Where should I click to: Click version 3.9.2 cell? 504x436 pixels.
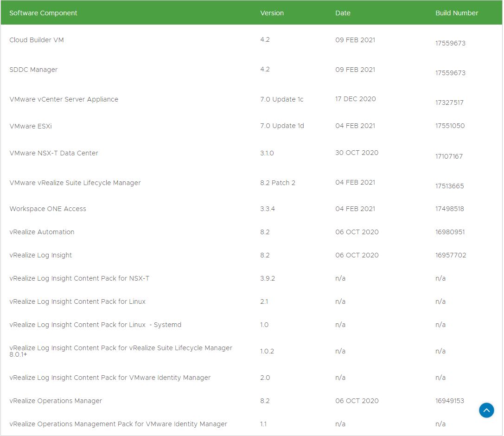point(268,278)
